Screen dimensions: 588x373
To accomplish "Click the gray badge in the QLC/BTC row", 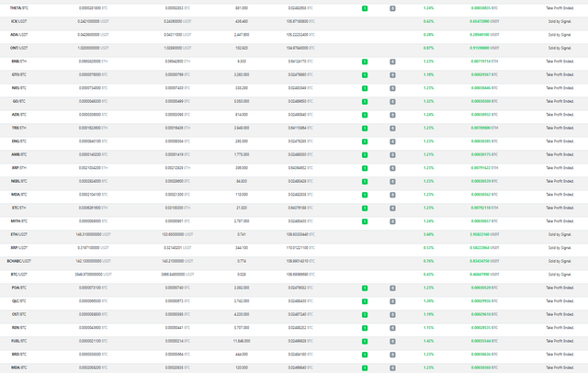I will pos(392,301).
